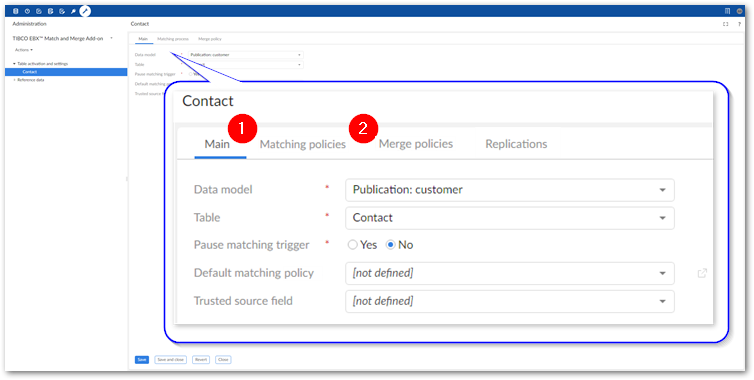
Task: Toggle full screen workspace icon
Action: 726,24
